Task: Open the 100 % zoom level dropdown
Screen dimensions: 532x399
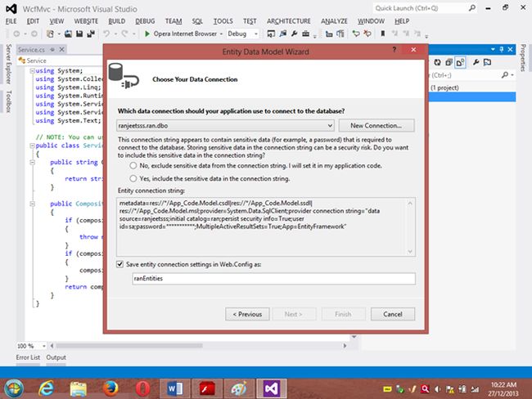Action: (43, 346)
